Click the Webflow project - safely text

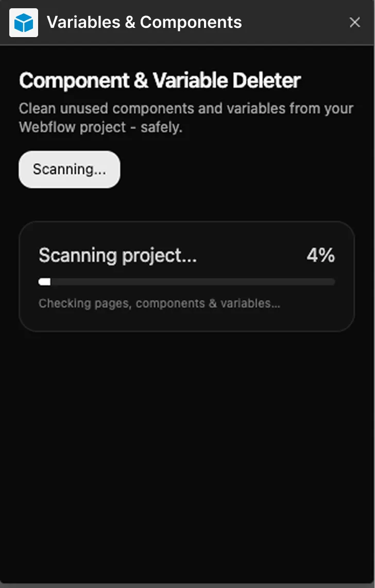[x=101, y=127]
